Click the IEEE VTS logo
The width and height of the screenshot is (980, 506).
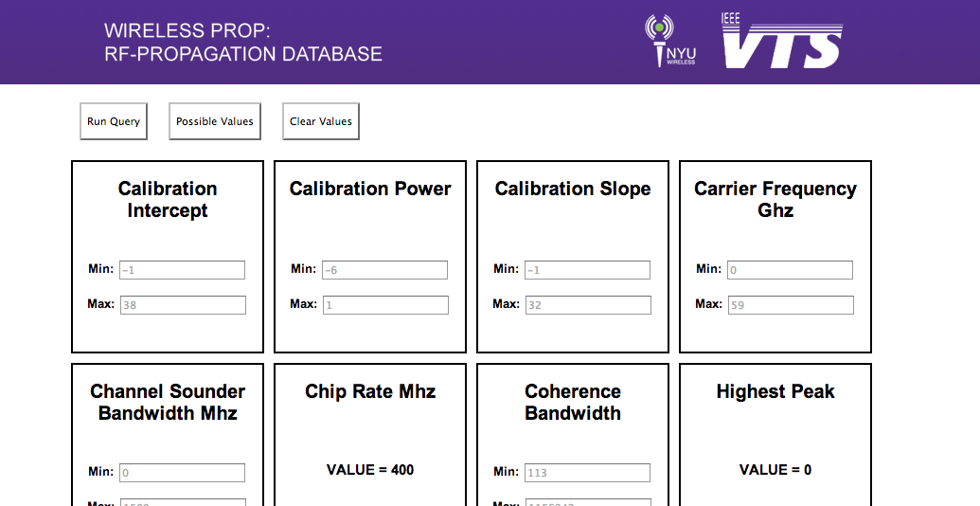pyautogui.click(x=781, y=42)
